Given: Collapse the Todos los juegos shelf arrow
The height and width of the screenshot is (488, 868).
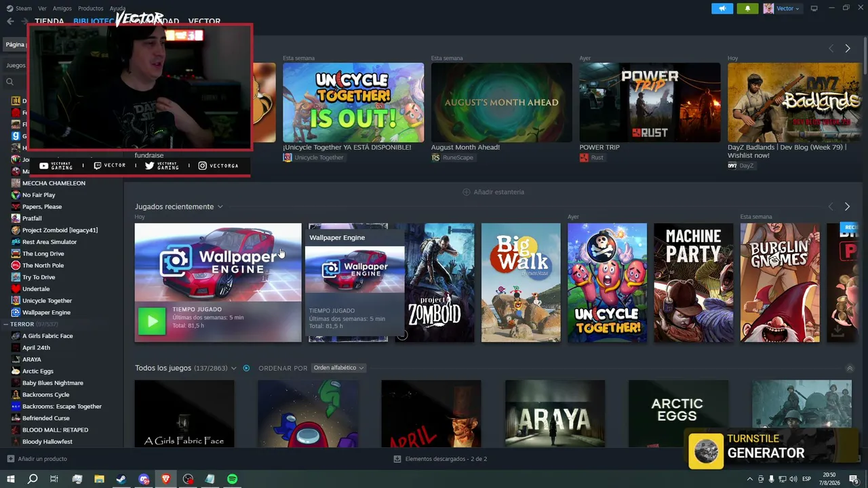Looking at the screenshot, I should [850, 368].
